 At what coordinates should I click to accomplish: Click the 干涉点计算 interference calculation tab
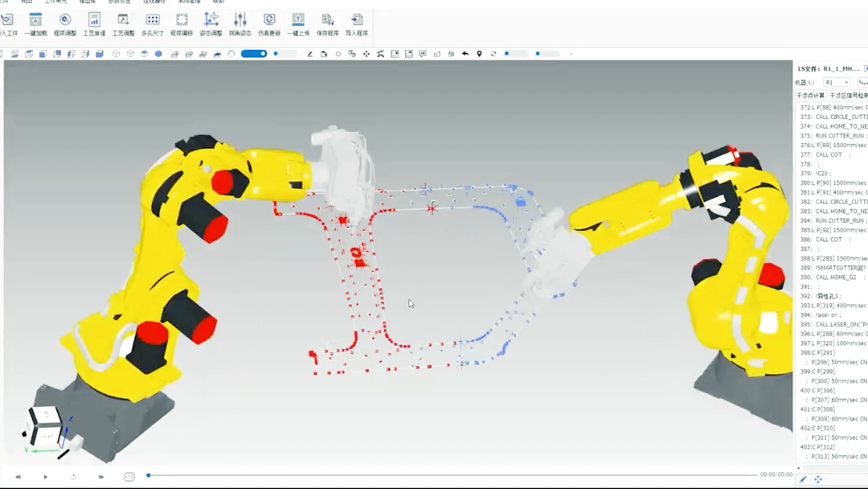tap(810, 96)
